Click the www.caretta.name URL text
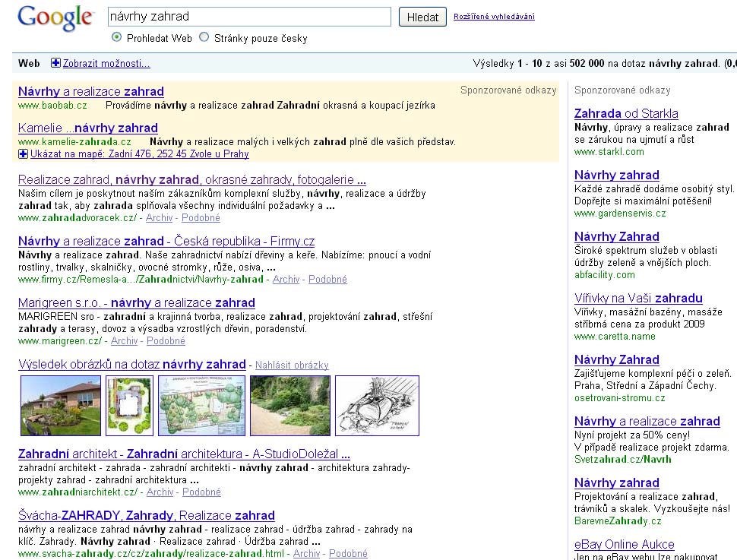737x560 pixels. coord(615,336)
